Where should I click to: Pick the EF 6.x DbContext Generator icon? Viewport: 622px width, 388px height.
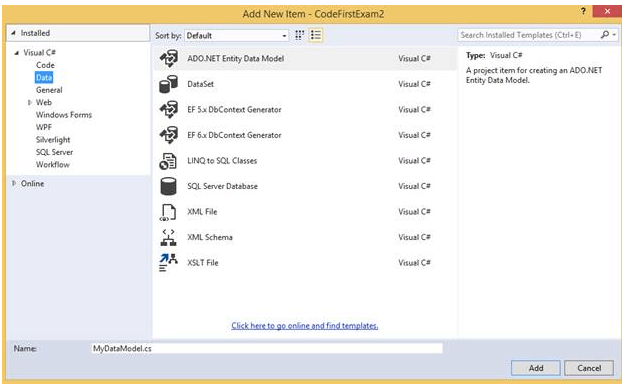tap(169, 135)
